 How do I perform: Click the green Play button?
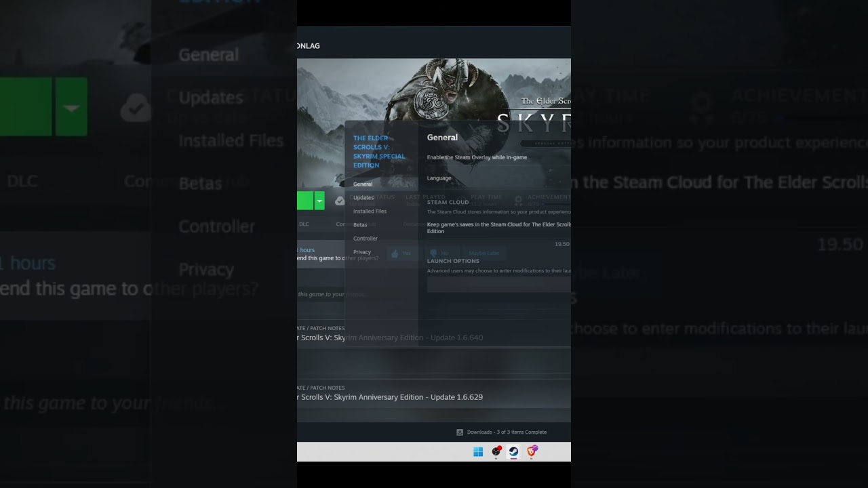[x=305, y=201]
